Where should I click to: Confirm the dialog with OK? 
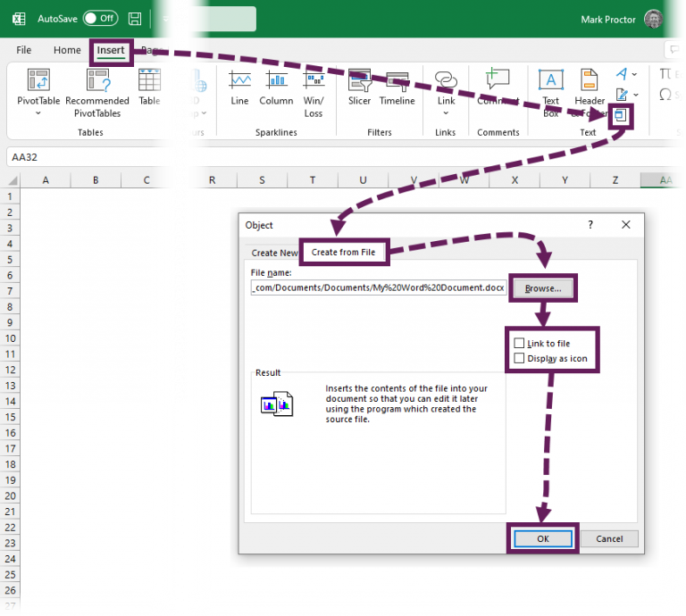click(x=542, y=538)
